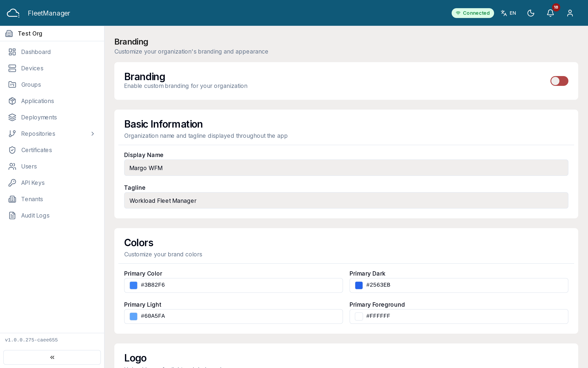Click the Test Org building icon
Screen dimensions: 588x368
9,34
